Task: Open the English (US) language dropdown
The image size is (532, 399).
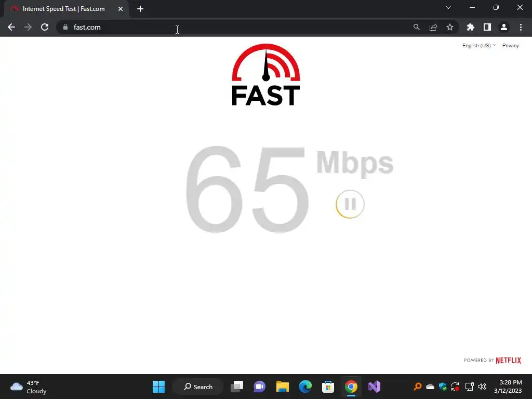Action: 478,46
